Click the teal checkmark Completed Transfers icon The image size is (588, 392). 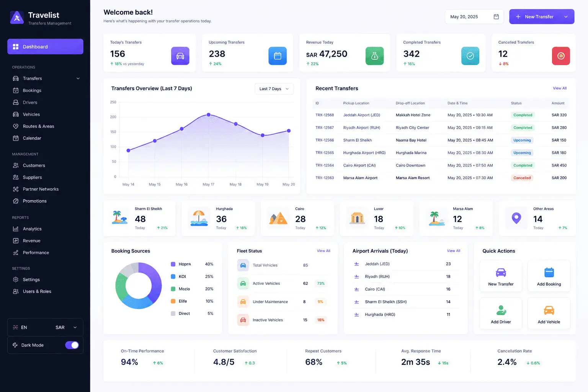point(470,56)
